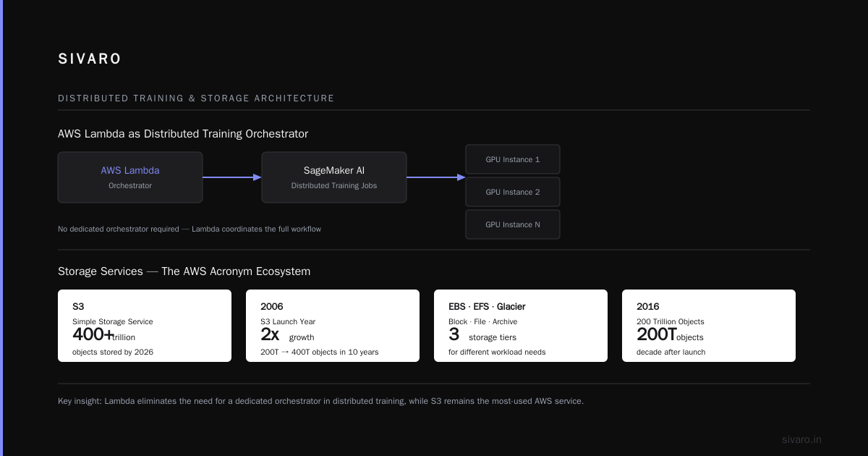The height and width of the screenshot is (456, 868).
Task: Click the '2x' growth figure
Action: [270, 334]
